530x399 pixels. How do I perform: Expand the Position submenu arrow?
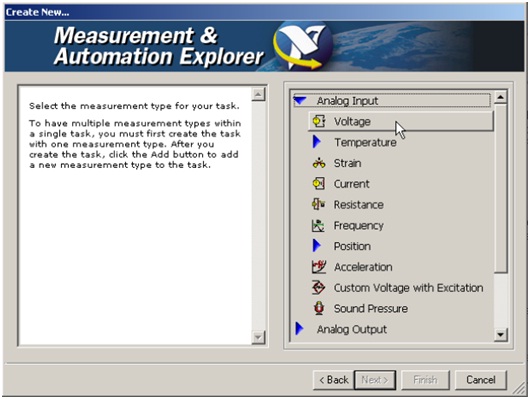[317, 245]
